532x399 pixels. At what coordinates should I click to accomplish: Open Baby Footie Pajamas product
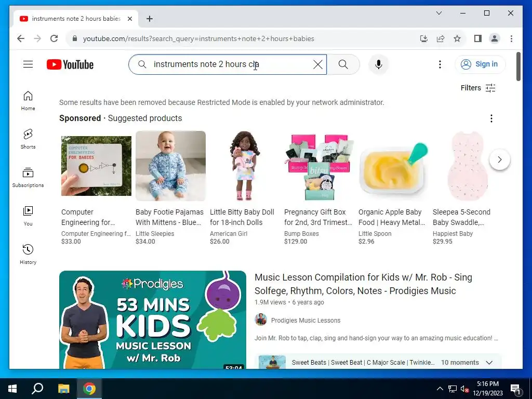169,217
